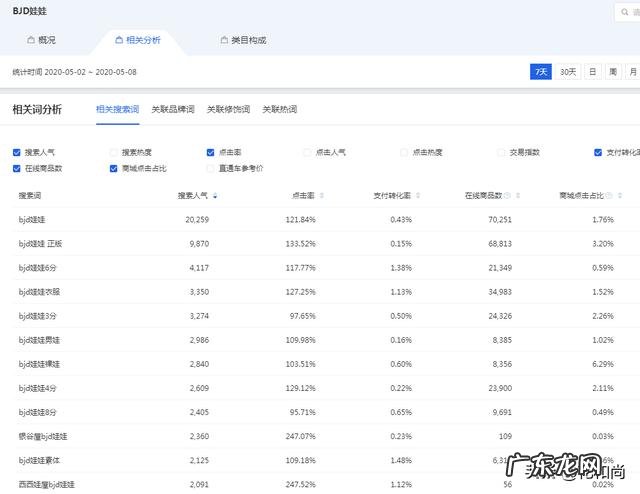Click the 在线商品数 help info icon

pos(507,196)
